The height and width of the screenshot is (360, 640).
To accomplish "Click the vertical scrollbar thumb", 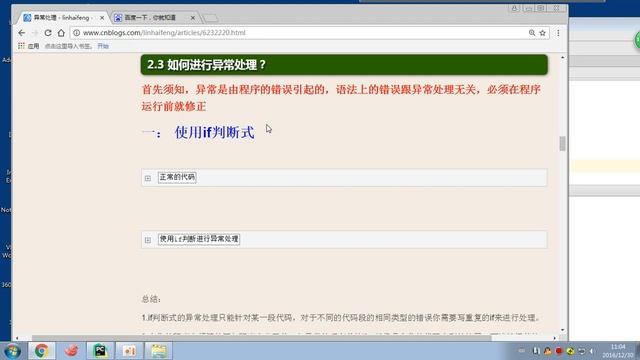I will pyautogui.click(x=562, y=143).
